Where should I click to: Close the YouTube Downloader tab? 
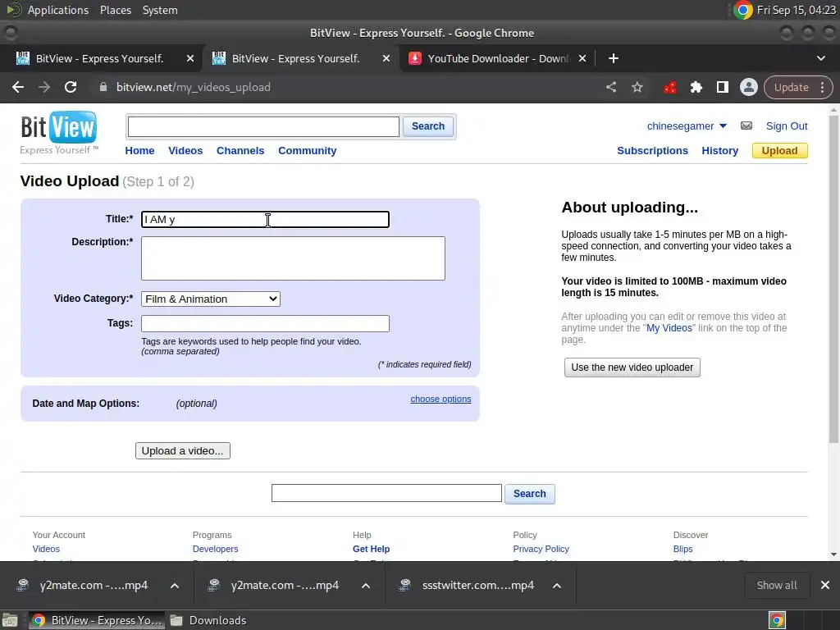[582, 58]
